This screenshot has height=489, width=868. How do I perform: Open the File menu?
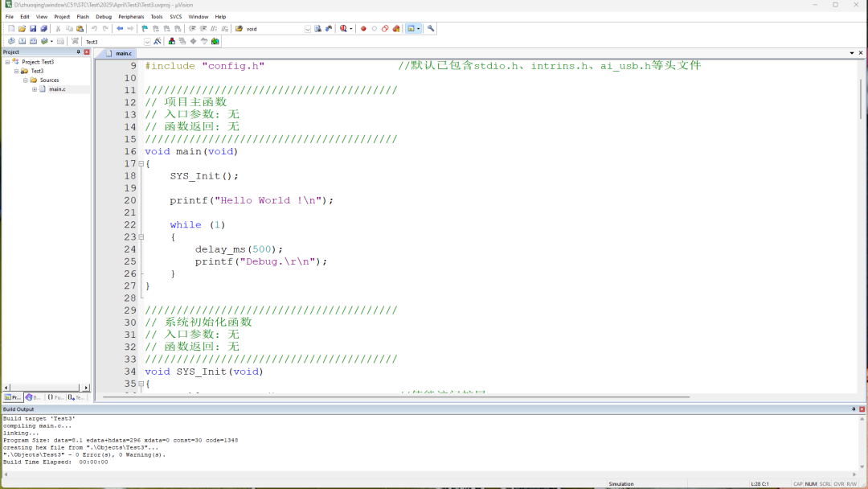(x=10, y=17)
